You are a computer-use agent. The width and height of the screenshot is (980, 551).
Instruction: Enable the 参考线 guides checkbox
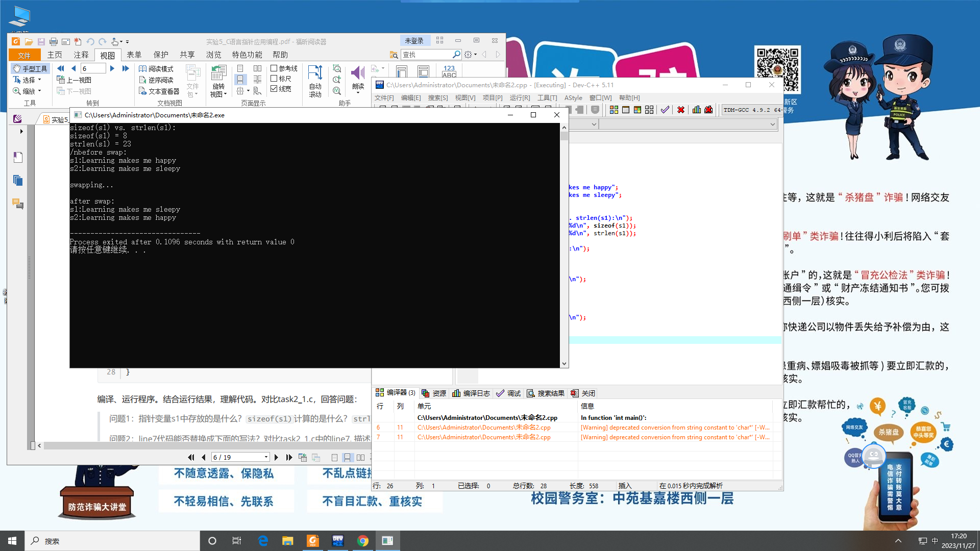274,68
